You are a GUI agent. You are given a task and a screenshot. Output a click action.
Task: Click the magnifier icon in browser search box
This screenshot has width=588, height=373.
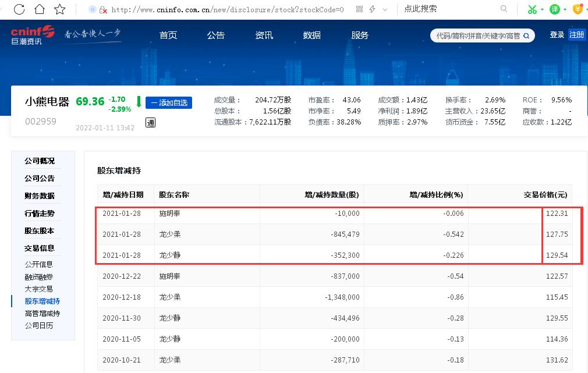tap(504, 9)
